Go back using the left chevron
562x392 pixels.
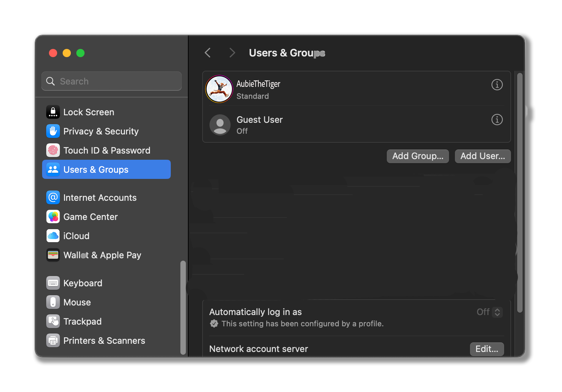[207, 53]
